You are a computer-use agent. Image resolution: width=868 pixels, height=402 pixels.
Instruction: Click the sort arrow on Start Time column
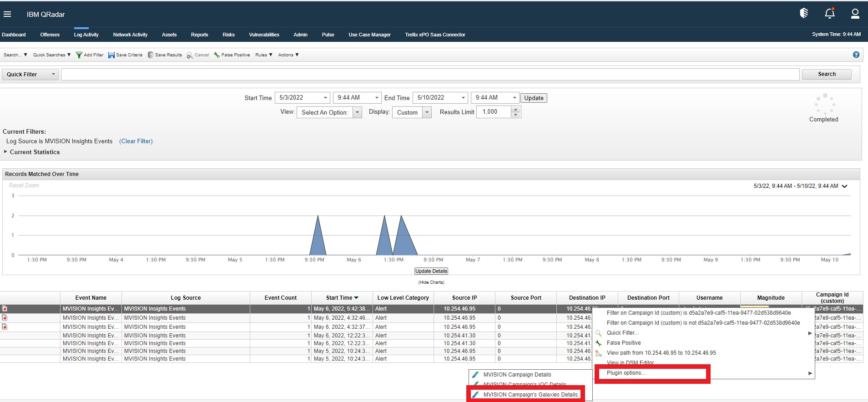click(356, 298)
